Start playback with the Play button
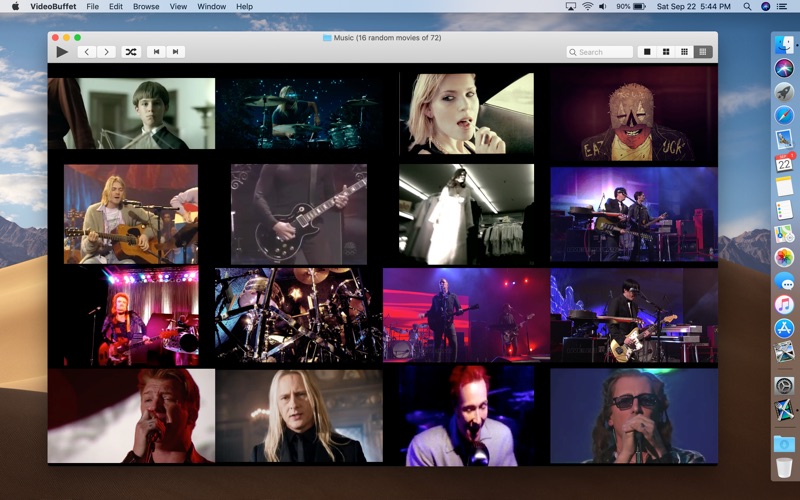Screen dimensions: 800x500 (62, 52)
